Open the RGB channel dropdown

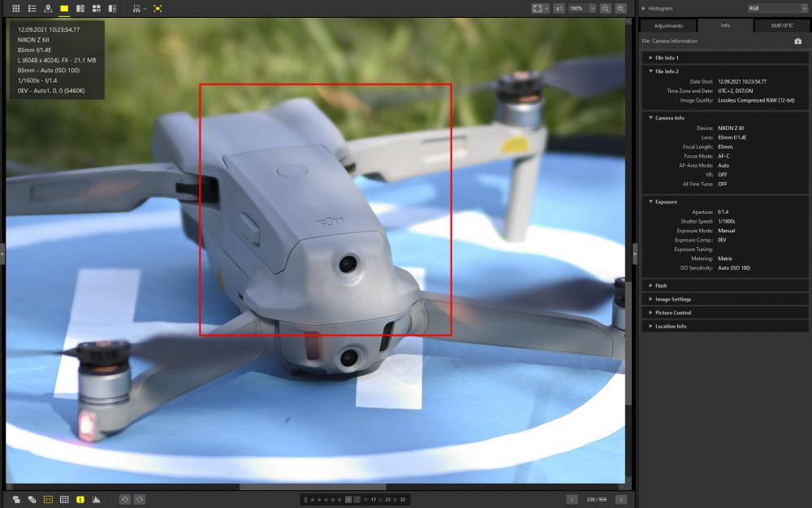777,8
